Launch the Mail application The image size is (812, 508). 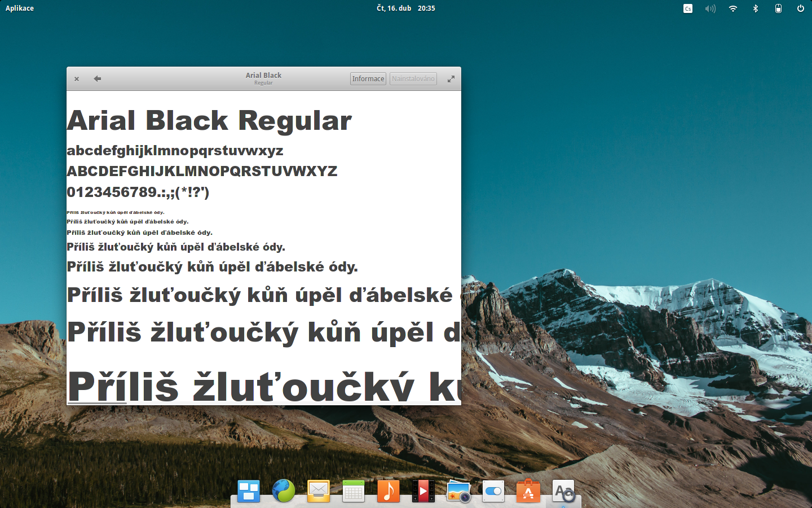tap(318, 491)
